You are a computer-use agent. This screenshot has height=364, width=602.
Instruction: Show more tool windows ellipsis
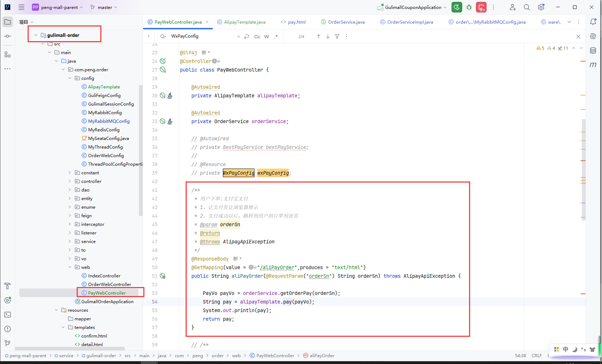pyautogui.click(x=8, y=68)
